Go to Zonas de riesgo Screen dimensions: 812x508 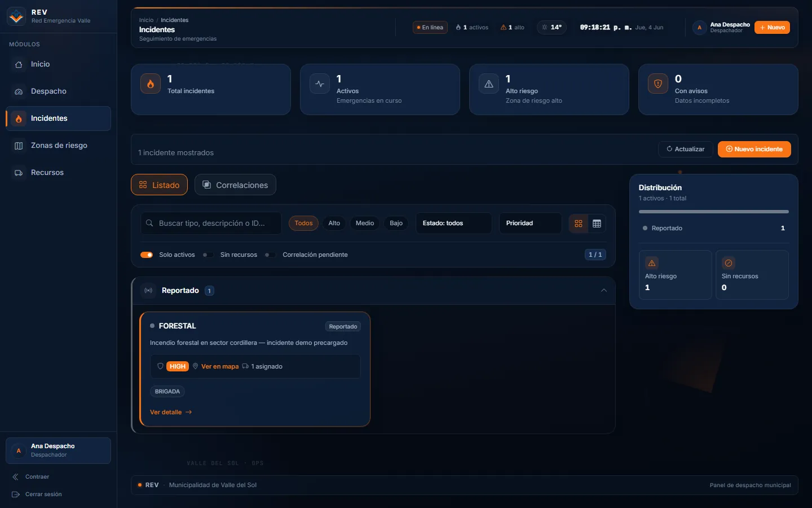(58, 146)
